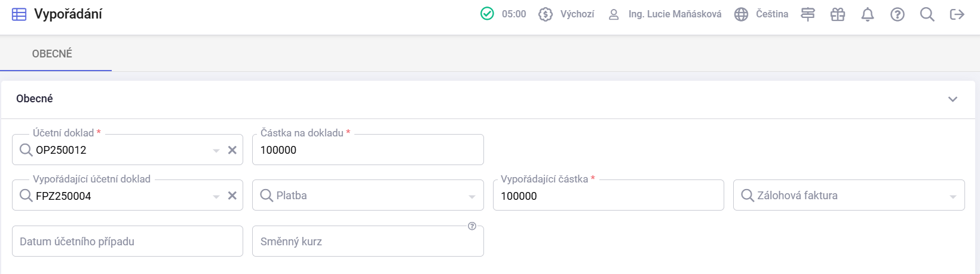This screenshot has width=980, height=274.
Task: Open the Výchozí profile selector
Action: tap(566, 14)
